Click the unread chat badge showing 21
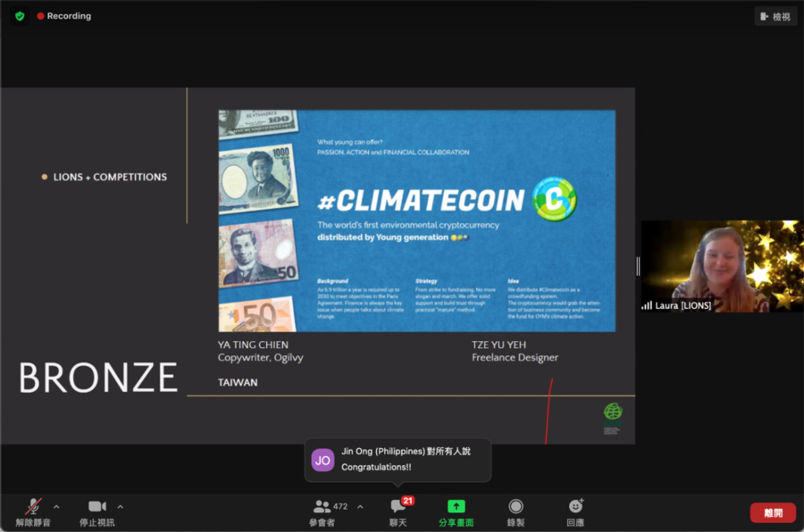The width and height of the screenshot is (804, 532). [407, 501]
